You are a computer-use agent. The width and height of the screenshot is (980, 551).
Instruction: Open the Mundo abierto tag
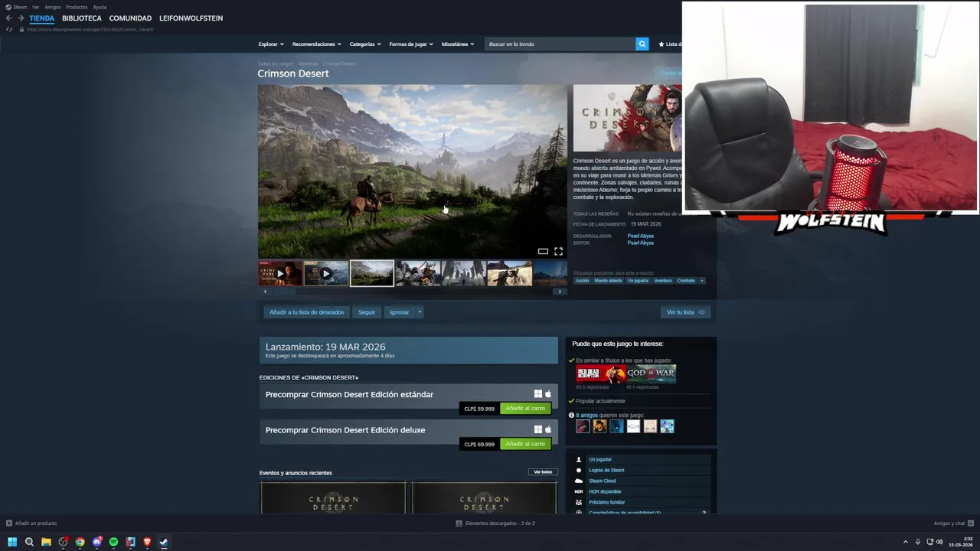[609, 281]
